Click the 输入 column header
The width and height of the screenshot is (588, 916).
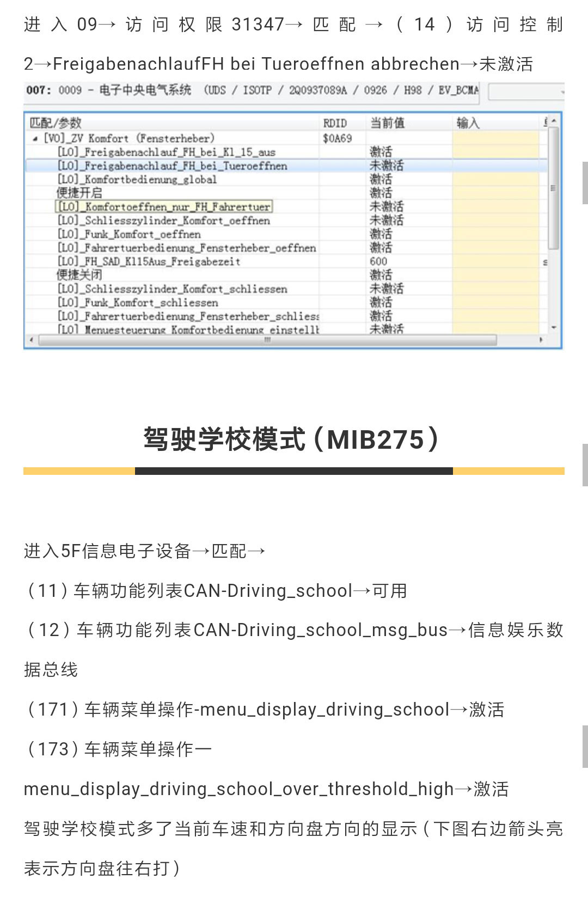(x=495, y=123)
